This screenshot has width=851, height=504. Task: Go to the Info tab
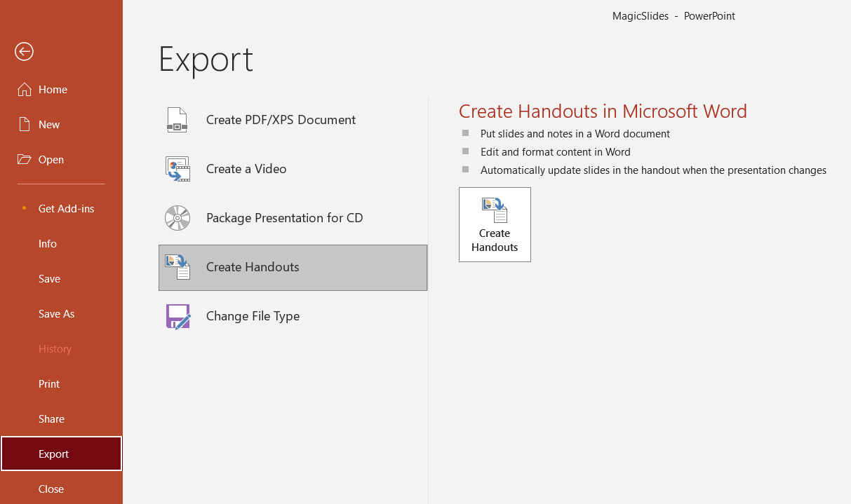point(48,244)
